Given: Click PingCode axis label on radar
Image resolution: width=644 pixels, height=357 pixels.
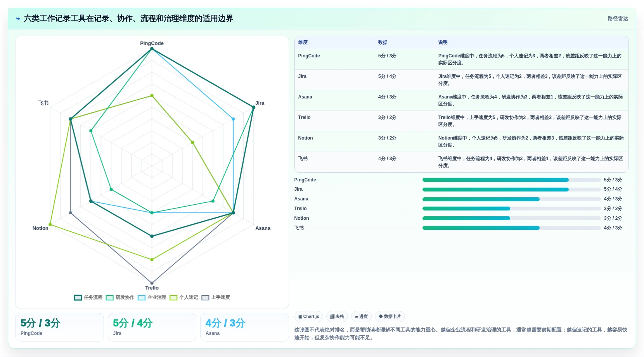Looking at the screenshot, I should 152,43.
